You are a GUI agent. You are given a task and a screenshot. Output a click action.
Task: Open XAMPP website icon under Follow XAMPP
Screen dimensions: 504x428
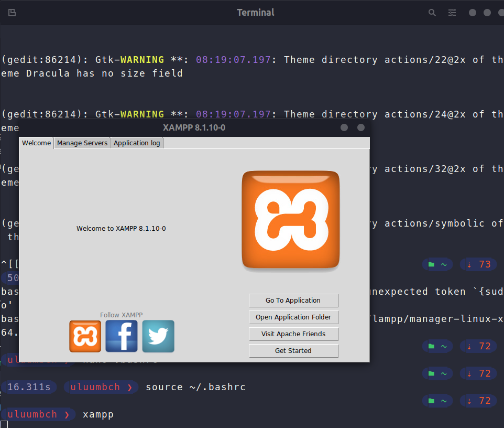[85, 336]
